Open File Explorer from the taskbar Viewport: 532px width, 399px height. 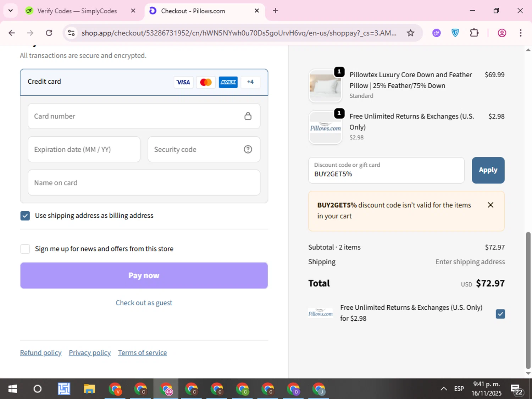89,389
